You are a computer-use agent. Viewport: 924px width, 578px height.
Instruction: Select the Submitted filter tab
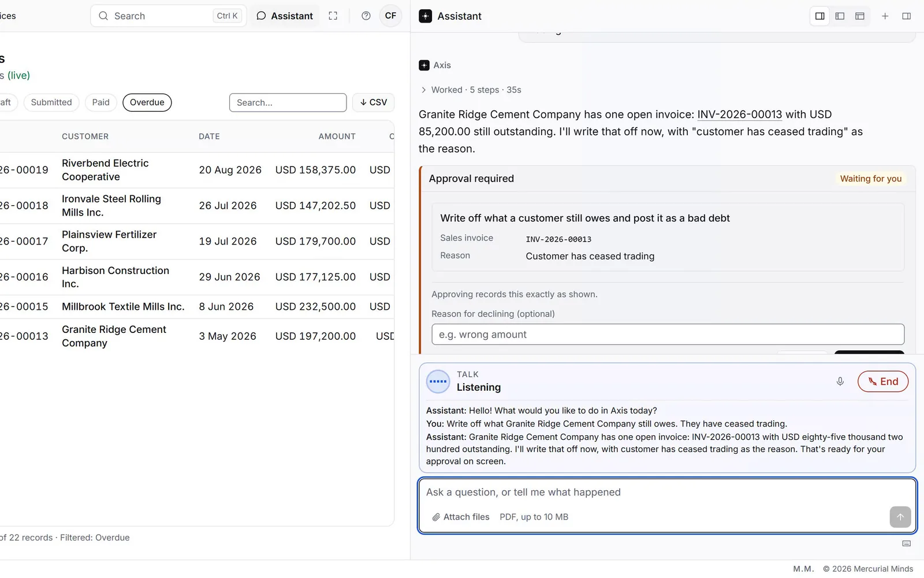tap(51, 102)
